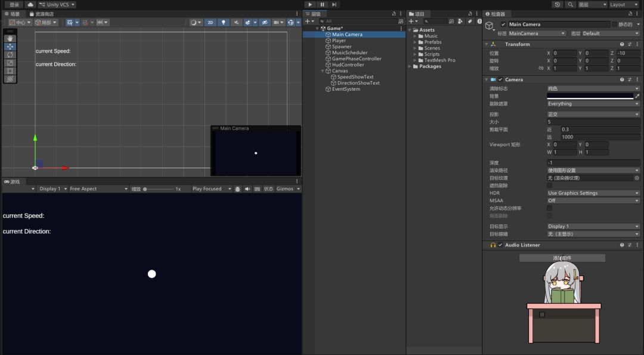Toggle the bug warnings icon in Game view
Image resolution: width=644 pixels, height=355 pixels.
click(237, 189)
